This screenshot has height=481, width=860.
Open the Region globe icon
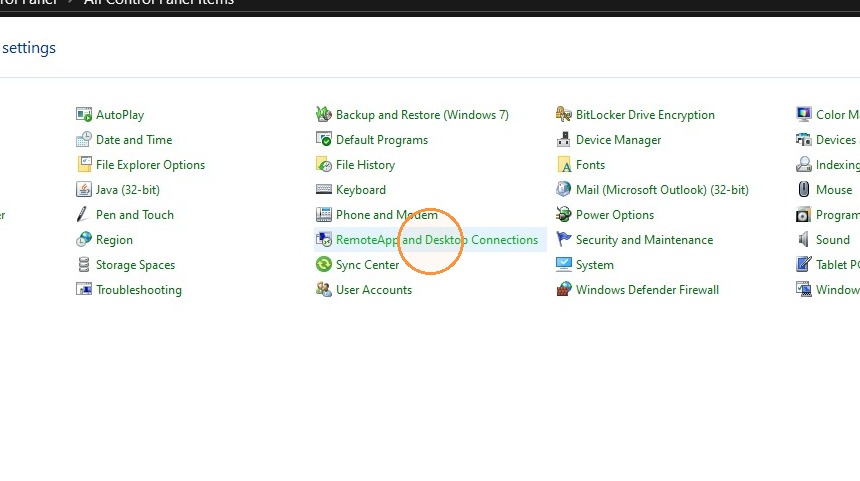coord(84,240)
